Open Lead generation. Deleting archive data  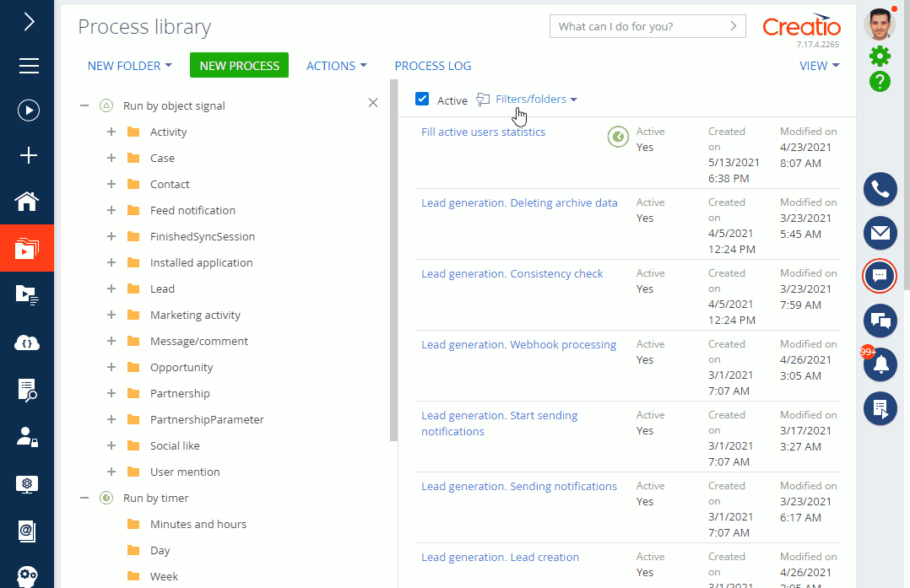coord(519,203)
